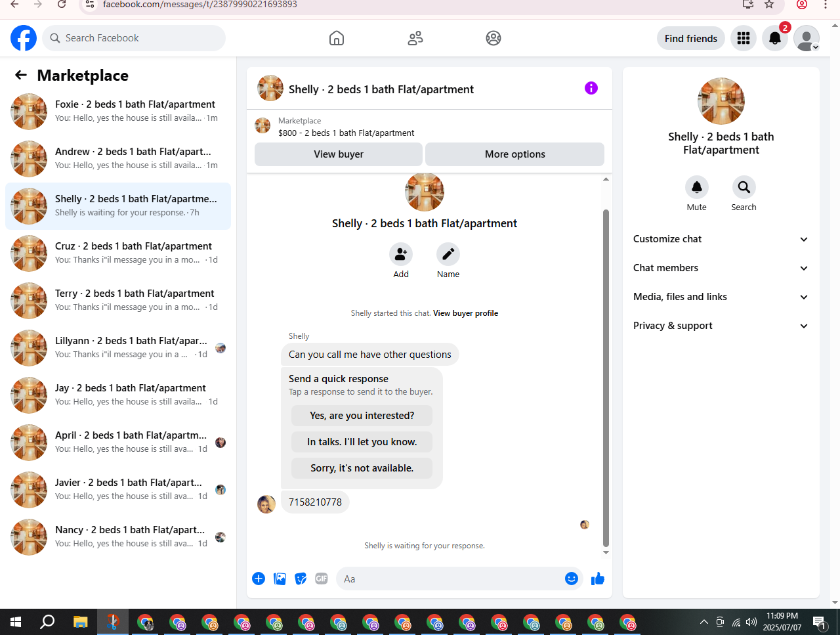This screenshot has width=840, height=635.
Task: Click the message '7158210778'
Action: (x=315, y=502)
